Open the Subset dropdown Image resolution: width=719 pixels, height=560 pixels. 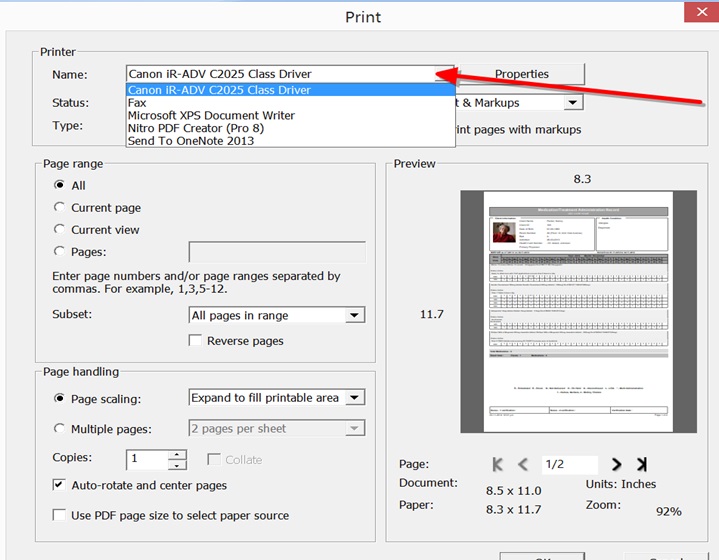354,315
